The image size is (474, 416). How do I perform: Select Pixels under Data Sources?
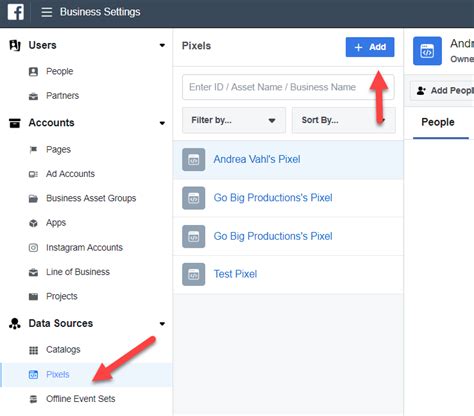[58, 375]
